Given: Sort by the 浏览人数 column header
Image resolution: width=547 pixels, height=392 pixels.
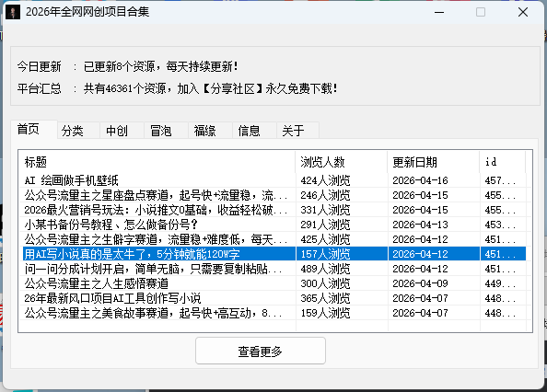Looking at the screenshot, I should (x=341, y=162).
